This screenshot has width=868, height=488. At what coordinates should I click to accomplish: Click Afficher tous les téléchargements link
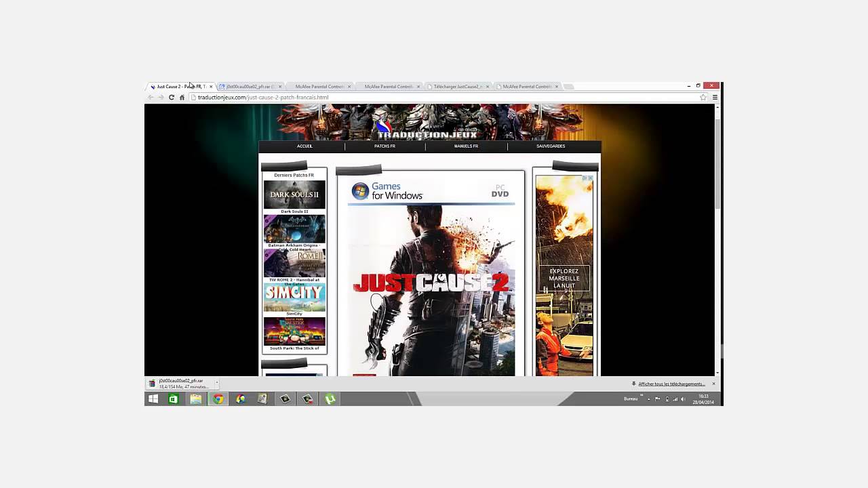point(671,384)
